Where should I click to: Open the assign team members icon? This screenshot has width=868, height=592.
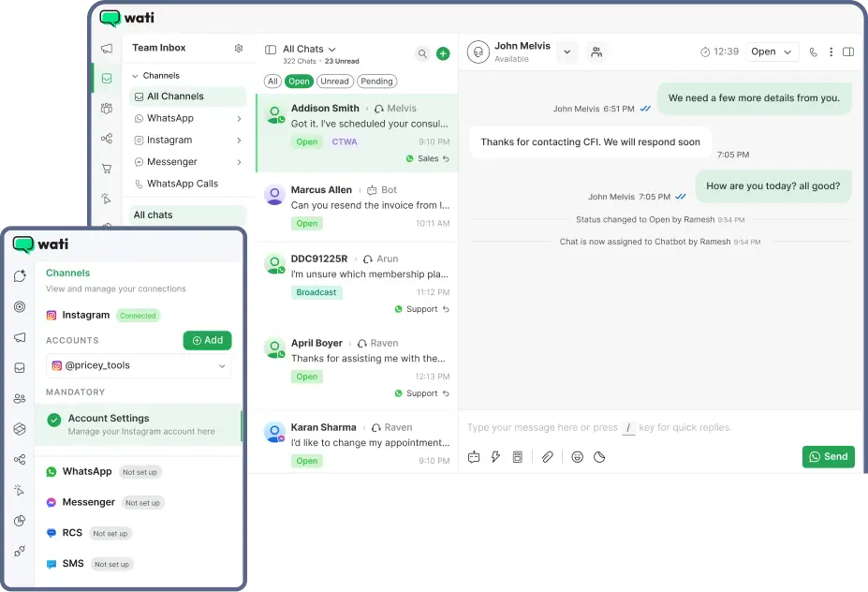click(x=596, y=52)
